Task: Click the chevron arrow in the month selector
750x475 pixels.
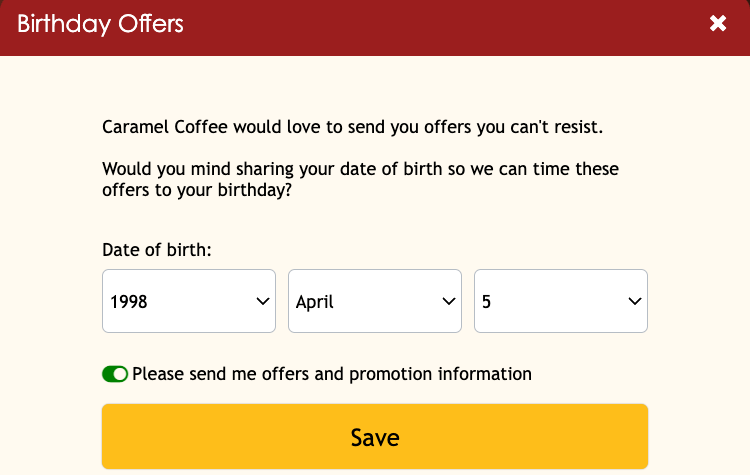Action: [449, 301]
